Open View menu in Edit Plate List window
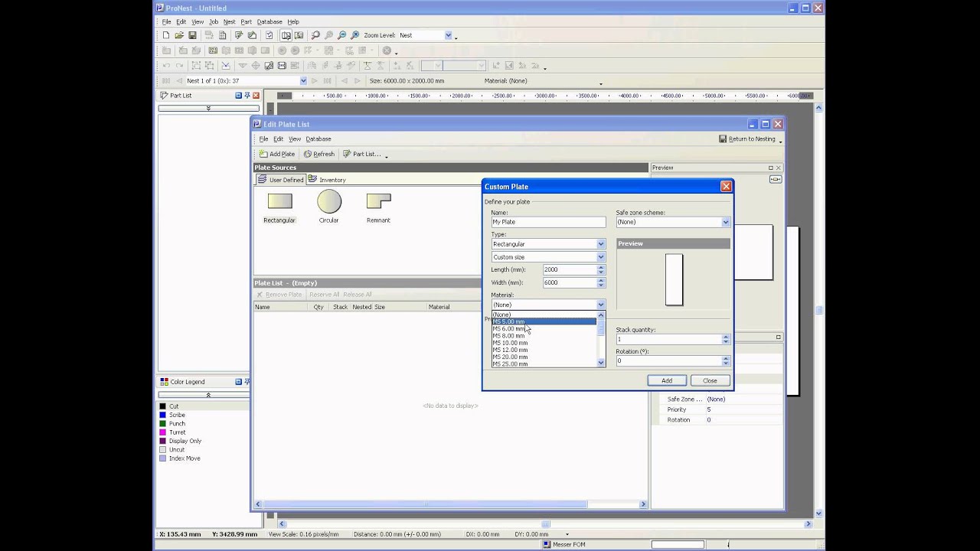The image size is (980, 551). pos(295,139)
